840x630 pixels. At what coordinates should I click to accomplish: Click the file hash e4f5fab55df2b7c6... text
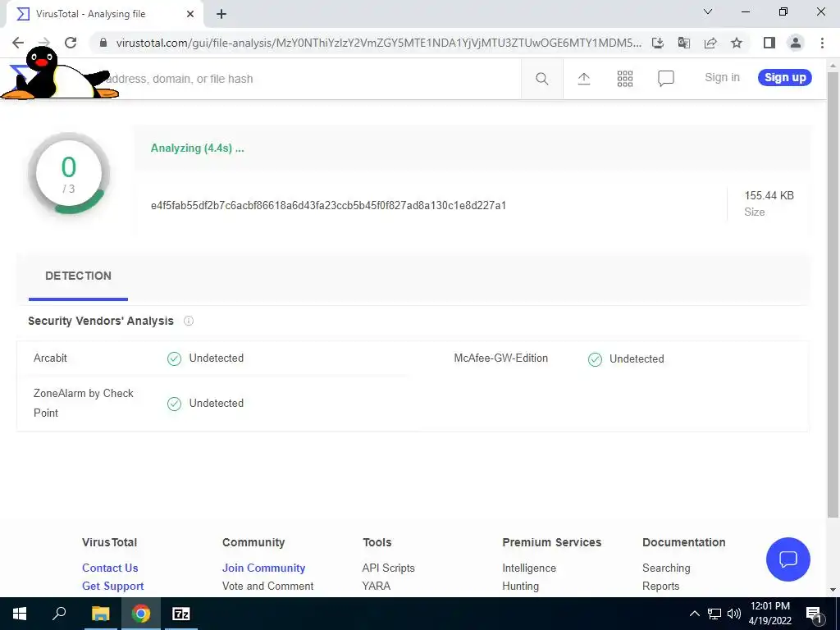(328, 206)
